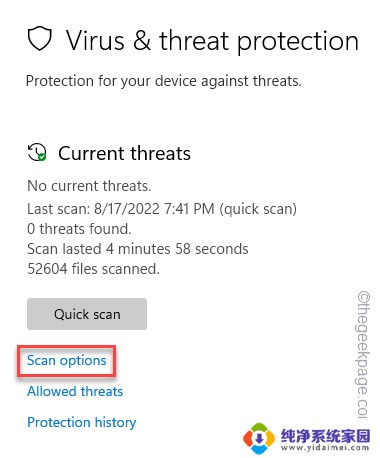This screenshot has width=380, height=458.
Task: Click the 'No current threats.' status text
Action: pyautogui.click(x=89, y=186)
